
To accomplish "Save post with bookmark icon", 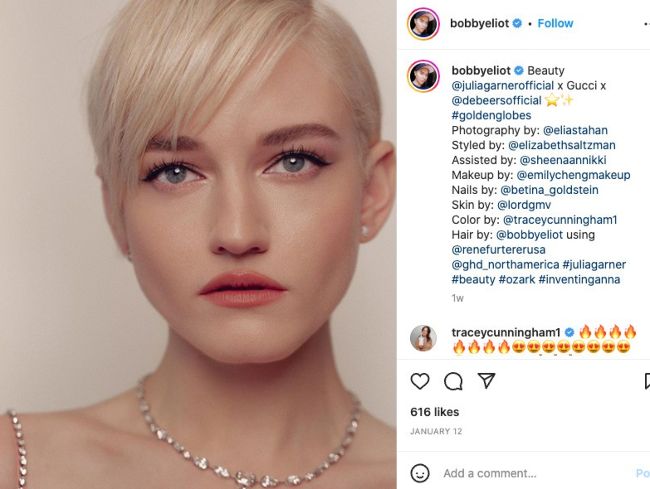I will 645,381.
